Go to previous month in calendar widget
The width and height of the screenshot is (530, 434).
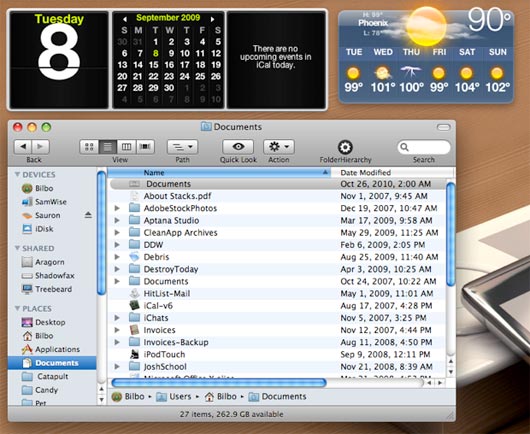125,19
